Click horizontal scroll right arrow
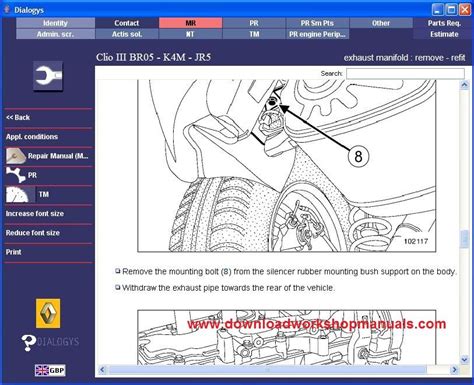 point(454,370)
